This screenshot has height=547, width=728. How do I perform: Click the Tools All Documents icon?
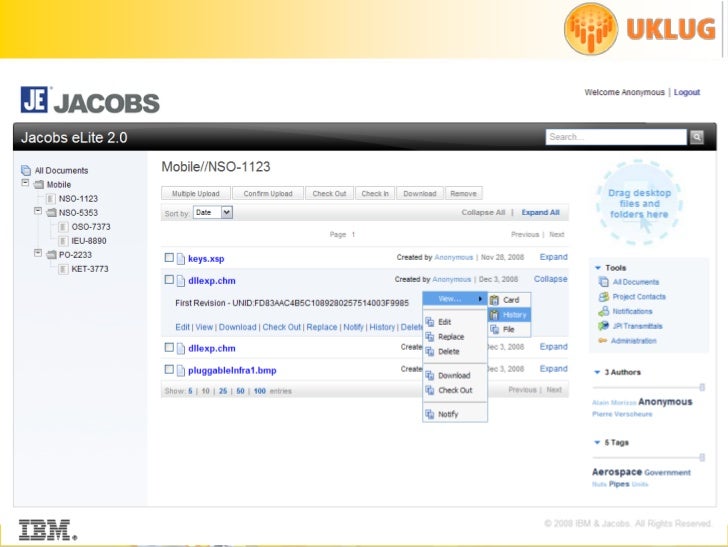coord(603,282)
